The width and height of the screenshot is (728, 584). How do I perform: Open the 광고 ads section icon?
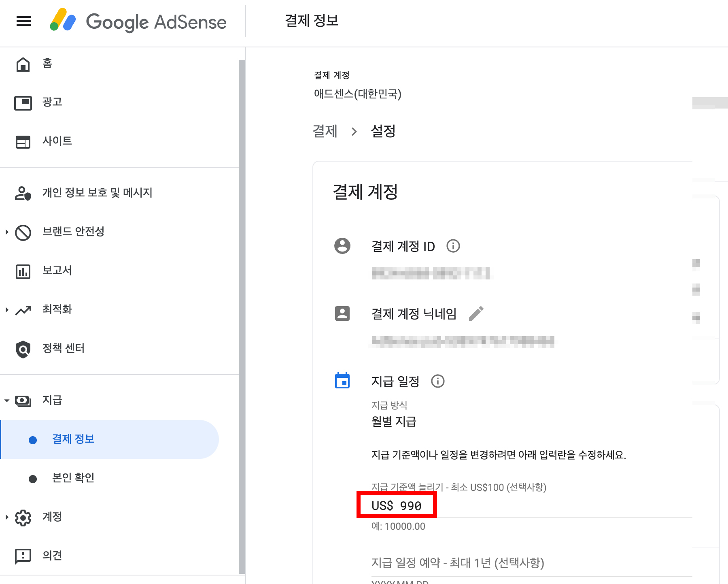[x=23, y=102]
